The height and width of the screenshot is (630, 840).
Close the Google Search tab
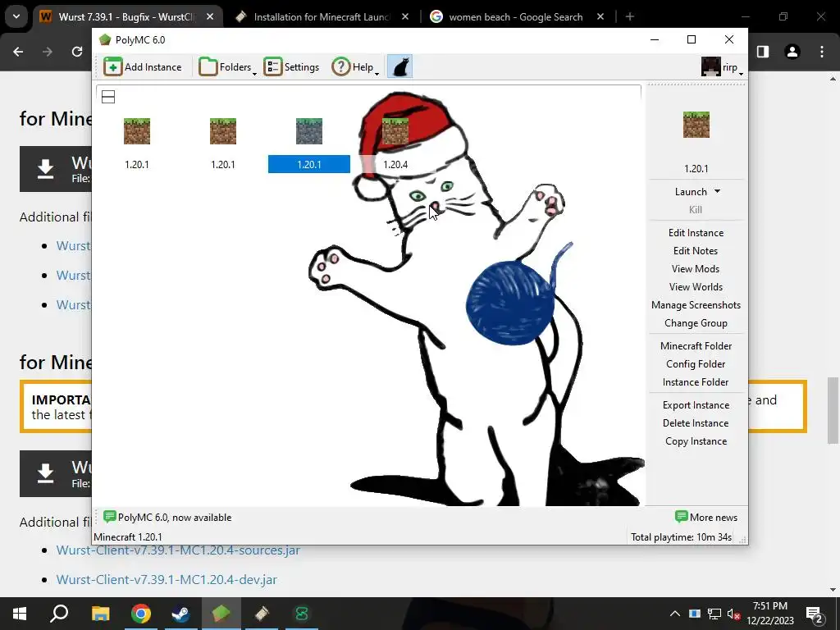[x=600, y=16]
